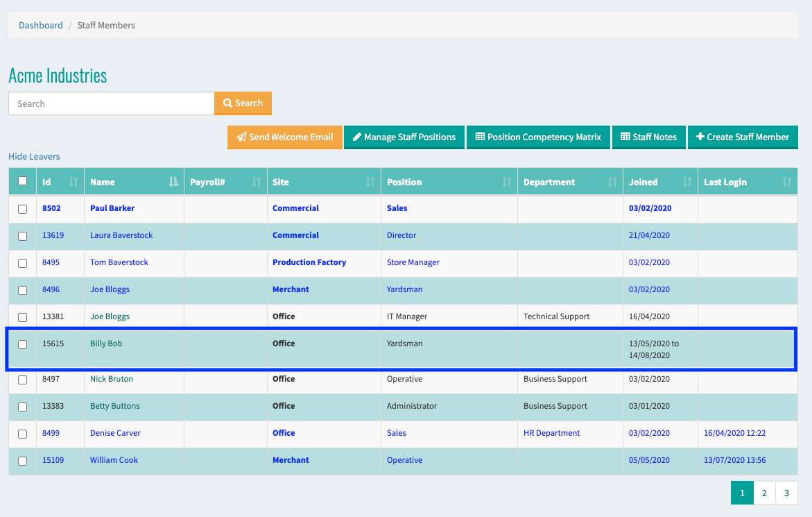Open Billy Bob's name link
Image resolution: width=812 pixels, height=517 pixels.
(106, 344)
